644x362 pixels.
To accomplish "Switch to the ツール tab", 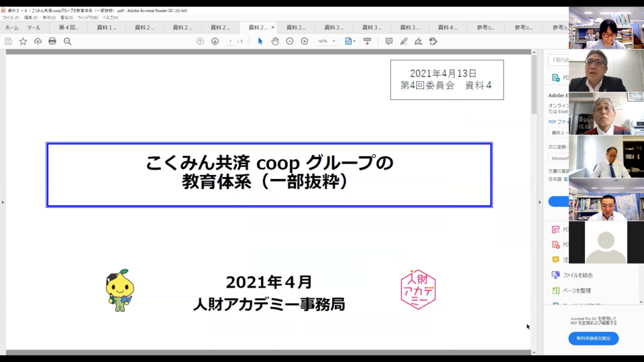I will (34, 27).
